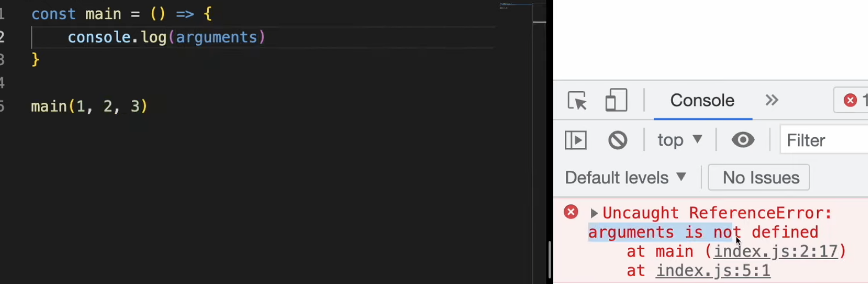The width and height of the screenshot is (868, 284).
Task: Open the index.js:5:1 source link
Action: coord(713,271)
